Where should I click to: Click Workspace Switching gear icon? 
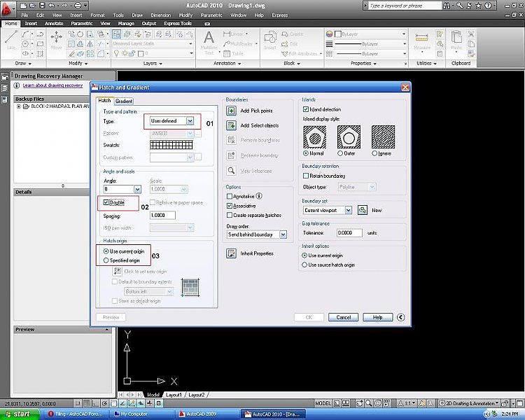[442, 403]
